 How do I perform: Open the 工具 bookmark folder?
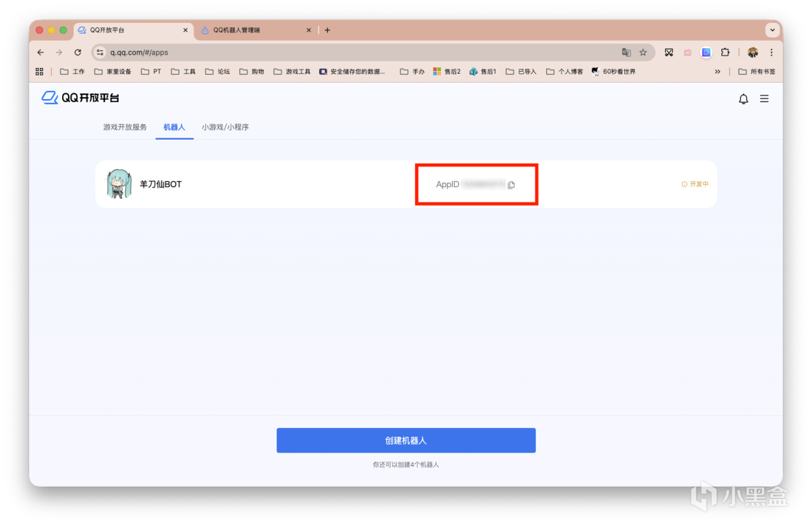[x=183, y=72]
